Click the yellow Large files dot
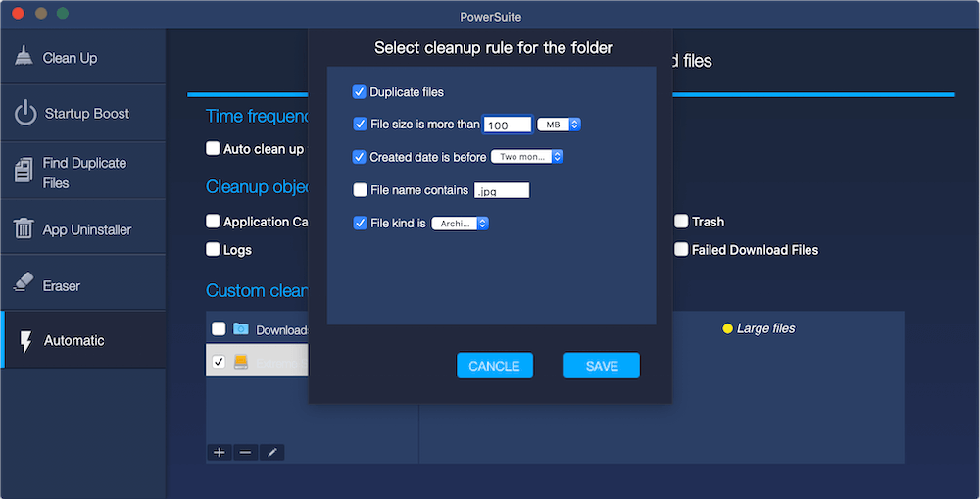The image size is (980, 499). [x=727, y=329]
